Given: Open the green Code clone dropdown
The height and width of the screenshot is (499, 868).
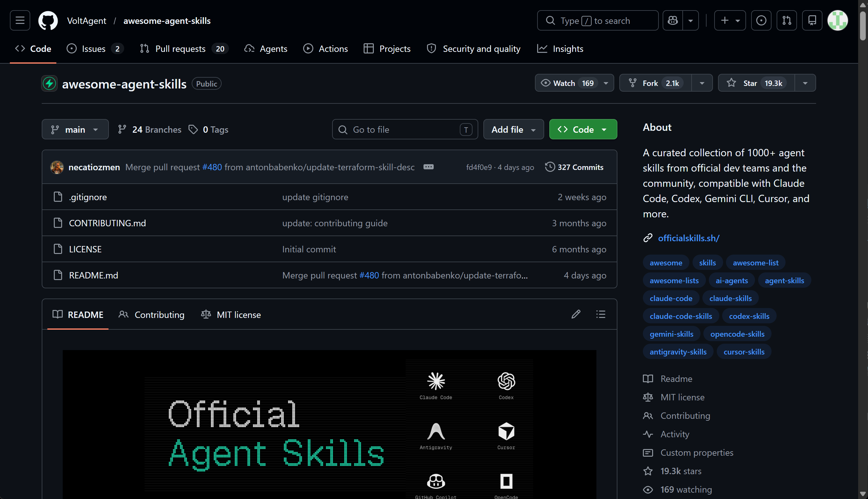Looking at the screenshot, I should point(583,129).
